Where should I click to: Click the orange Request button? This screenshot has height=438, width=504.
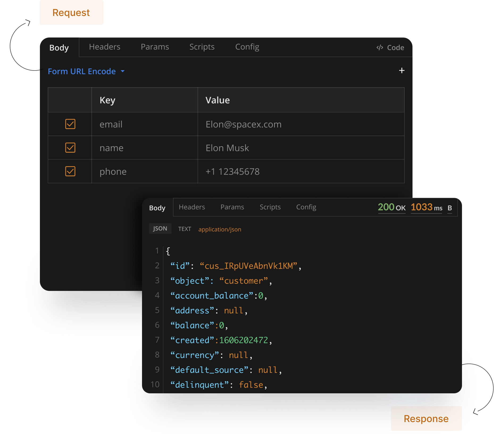pos(71,12)
